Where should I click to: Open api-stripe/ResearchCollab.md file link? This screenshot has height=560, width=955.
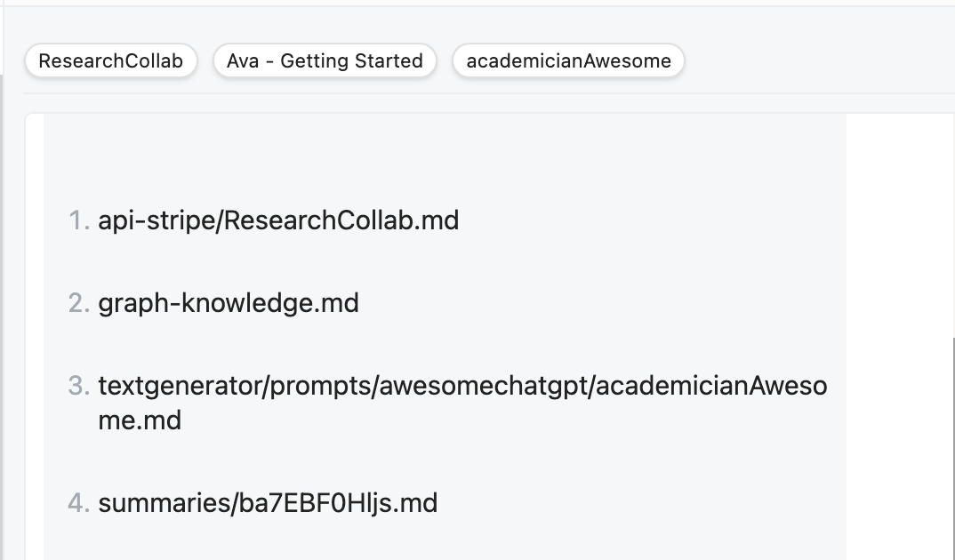pos(280,220)
